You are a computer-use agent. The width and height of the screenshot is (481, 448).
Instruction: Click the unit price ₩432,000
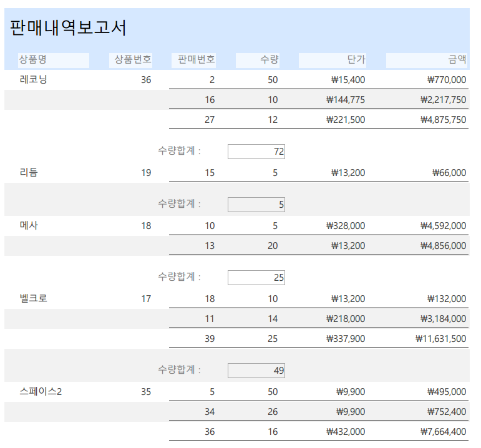pos(346,432)
